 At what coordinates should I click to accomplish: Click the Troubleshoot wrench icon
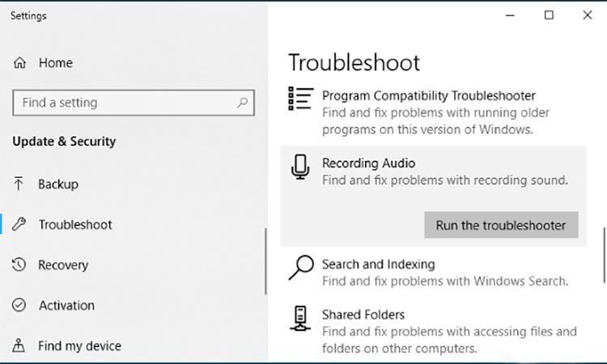click(19, 224)
